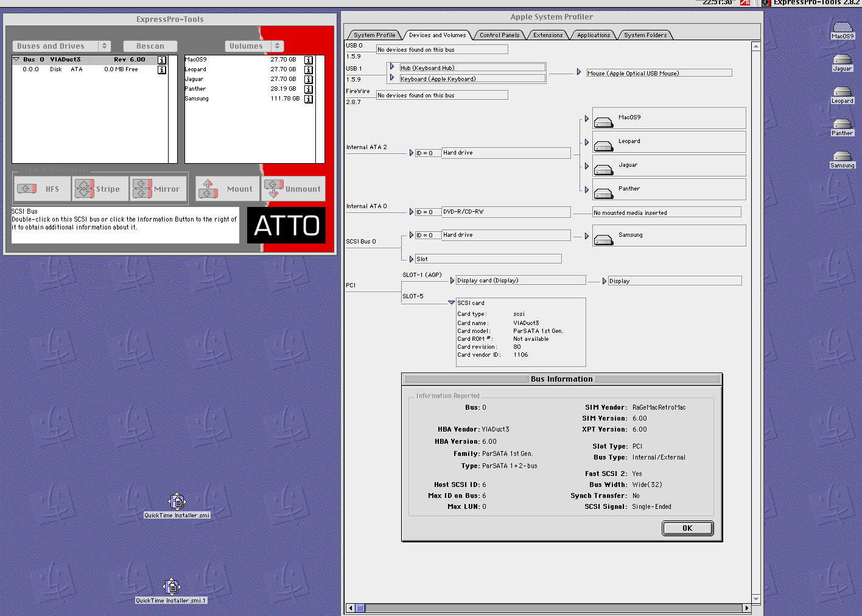Open Volumes dropdown in ExpressPro-Tools
Viewport: 862px width, 616px height.
(254, 46)
